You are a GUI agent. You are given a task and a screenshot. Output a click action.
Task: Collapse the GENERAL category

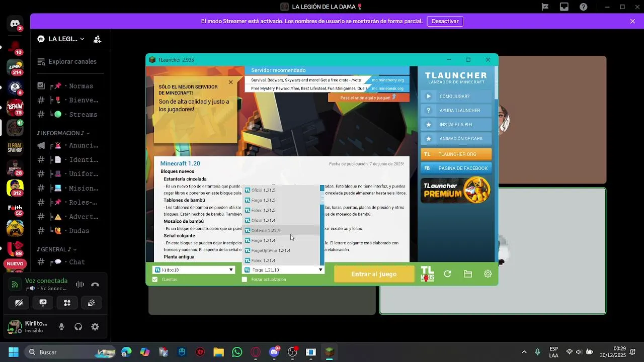56,249
